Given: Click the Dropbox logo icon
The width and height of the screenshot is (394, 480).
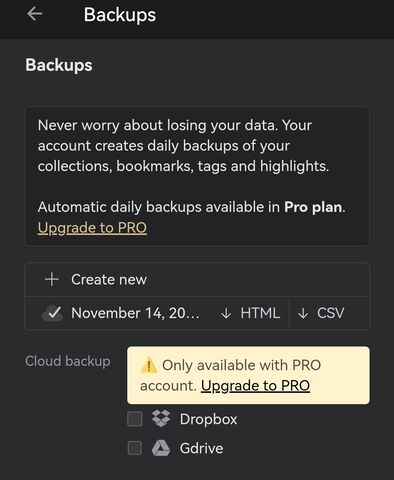Looking at the screenshot, I should (161, 419).
